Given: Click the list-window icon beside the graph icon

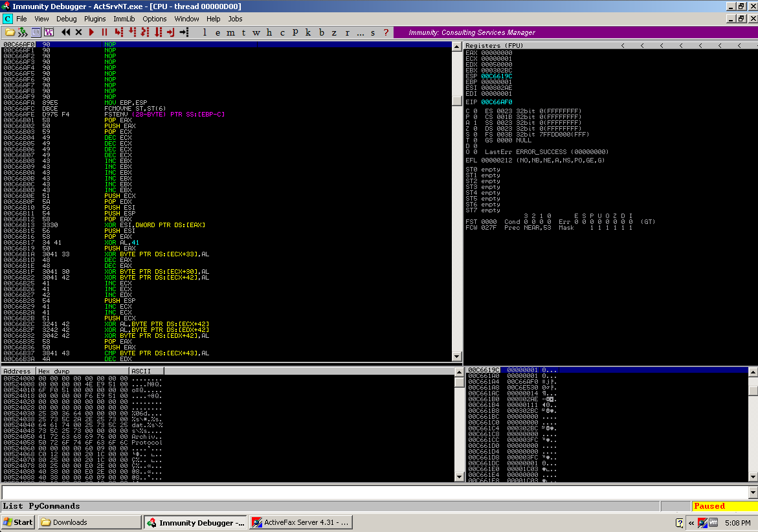Looking at the screenshot, I should point(36,32).
